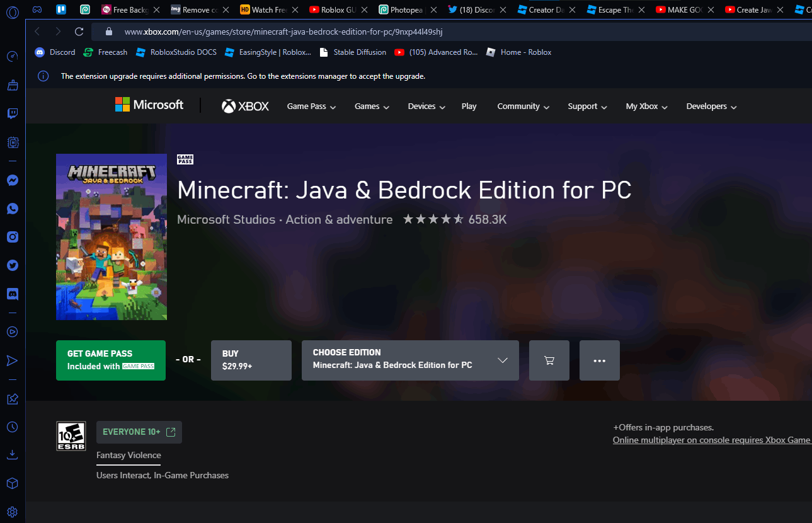Open Discord in the sidebar
Image resolution: width=812 pixels, height=523 pixels.
coord(12,294)
